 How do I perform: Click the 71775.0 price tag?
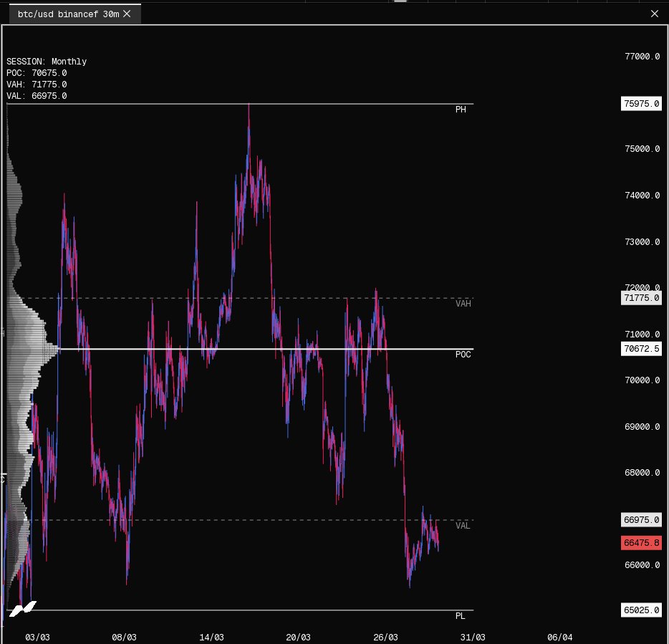click(x=641, y=298)
